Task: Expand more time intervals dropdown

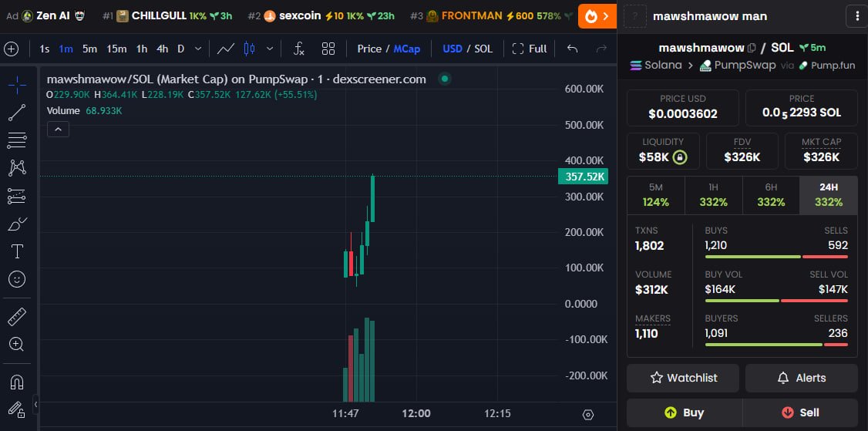Action: 198,49
